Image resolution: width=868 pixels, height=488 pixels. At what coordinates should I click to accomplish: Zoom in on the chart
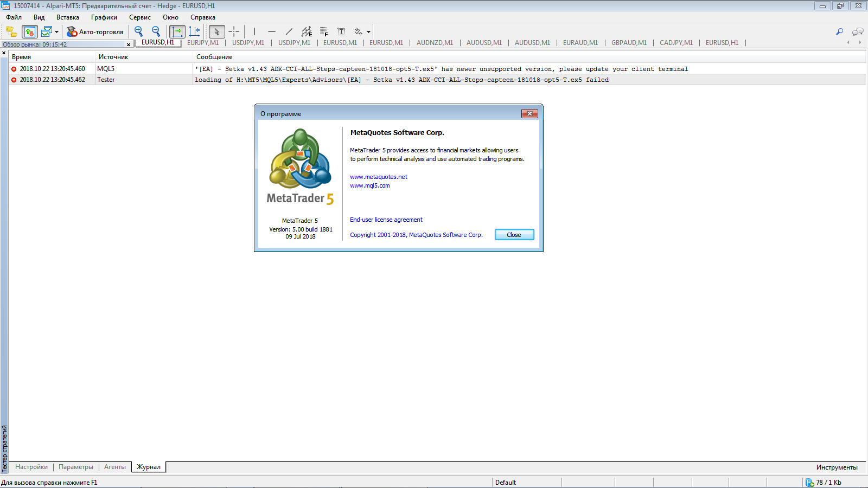click(x=139, y=31)
